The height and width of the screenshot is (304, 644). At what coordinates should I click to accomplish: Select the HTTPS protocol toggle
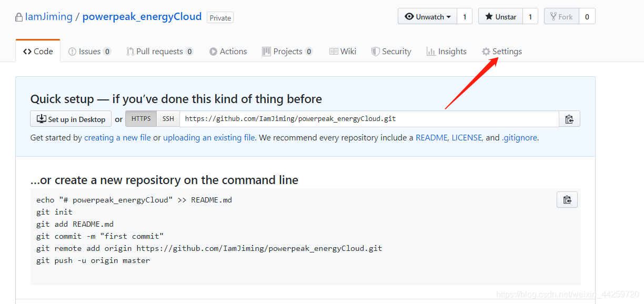coord(141,119)
